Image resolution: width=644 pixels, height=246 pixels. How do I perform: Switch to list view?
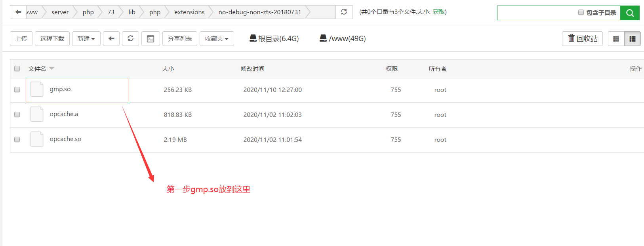(633, 38)
